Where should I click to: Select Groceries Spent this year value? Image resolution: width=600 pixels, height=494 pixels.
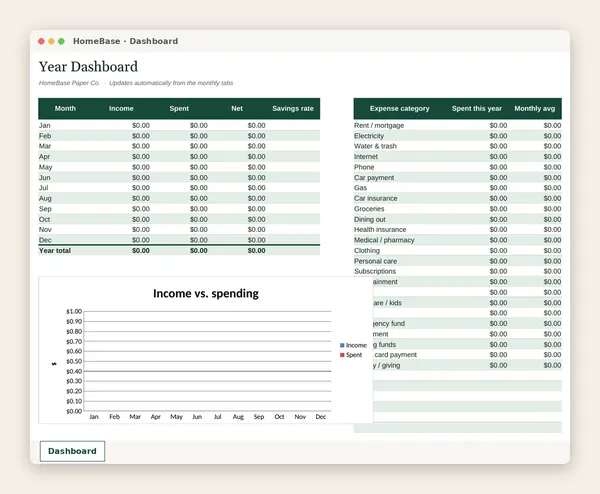pos(498,209)
